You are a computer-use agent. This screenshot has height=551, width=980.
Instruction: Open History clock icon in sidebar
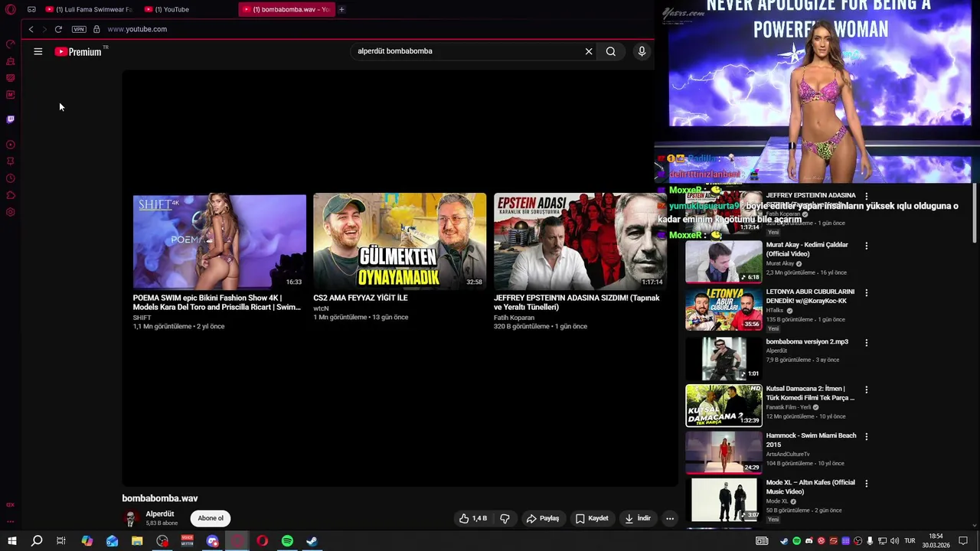[11, 178]
